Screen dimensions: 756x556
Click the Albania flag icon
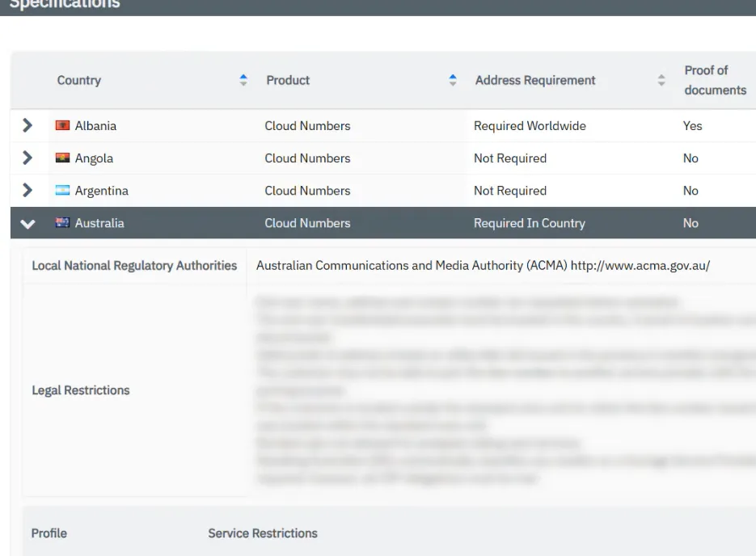[x=62, y=126]
